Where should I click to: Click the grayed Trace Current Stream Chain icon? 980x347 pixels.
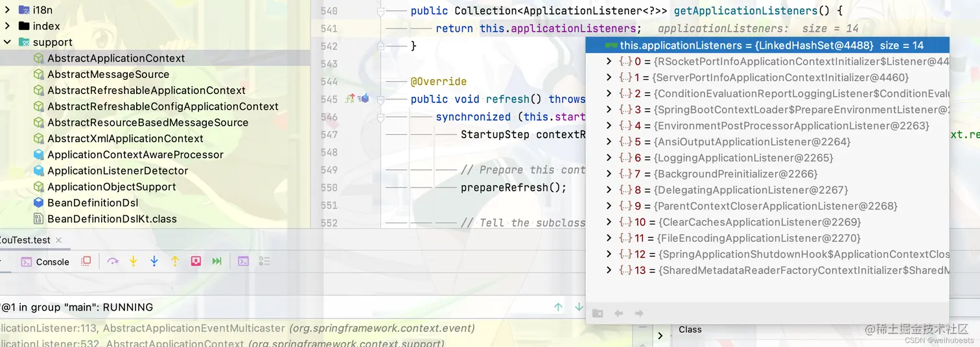click(x=264, y=261)
